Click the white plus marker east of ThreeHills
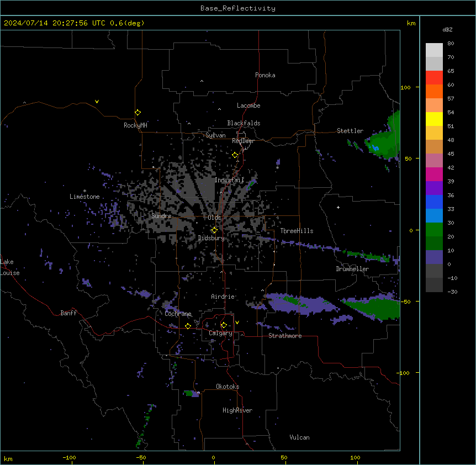The width and height of the screenshot is (476, 465). pos(338,207)
